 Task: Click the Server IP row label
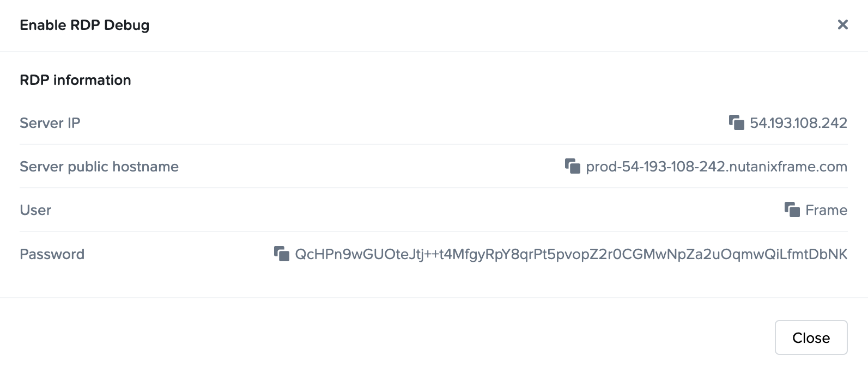coord(50,123)
